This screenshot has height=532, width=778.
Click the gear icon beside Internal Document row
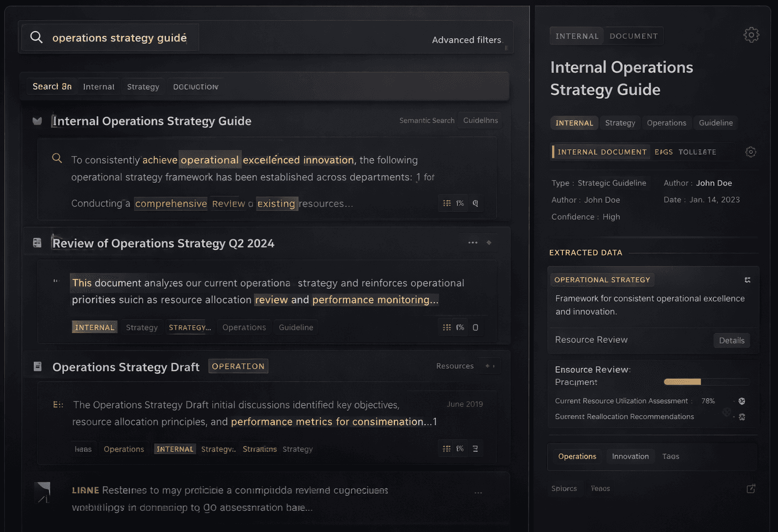tap(751, 152)
